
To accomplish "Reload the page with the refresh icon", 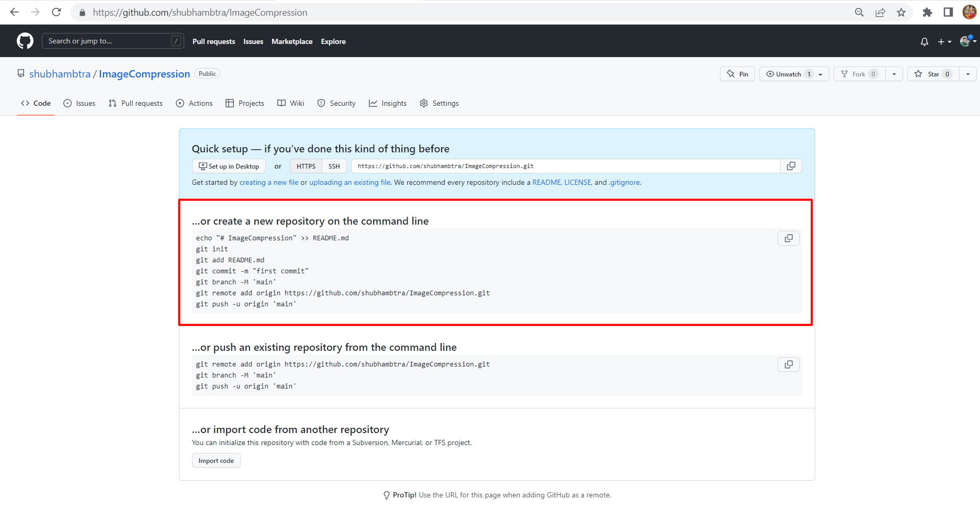I will 57,12.
